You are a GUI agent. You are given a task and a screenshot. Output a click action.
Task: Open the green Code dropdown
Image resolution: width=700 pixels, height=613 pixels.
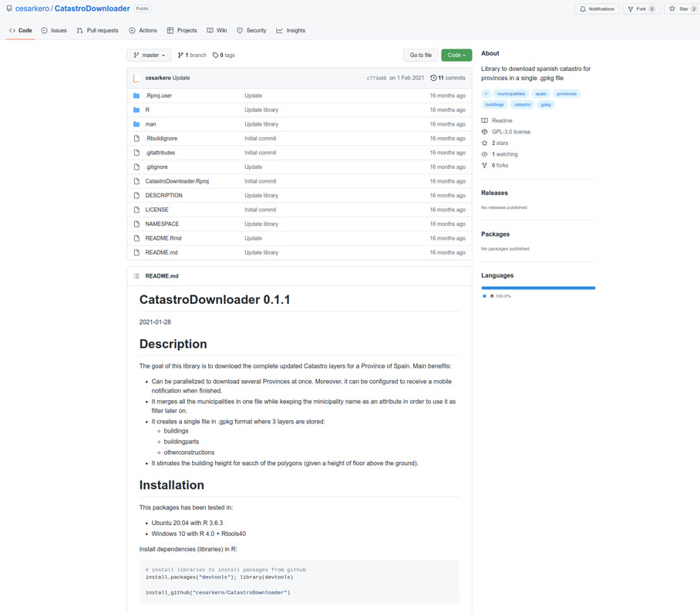click(x=456, y=55)
